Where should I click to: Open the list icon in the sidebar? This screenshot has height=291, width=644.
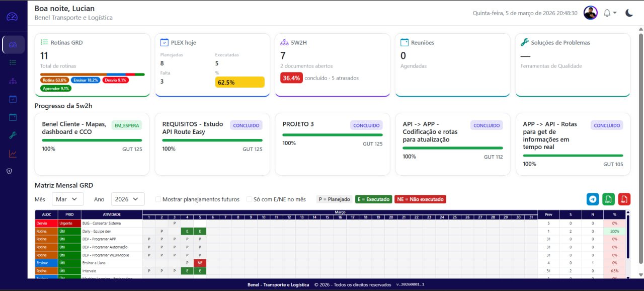click(13, 62)
